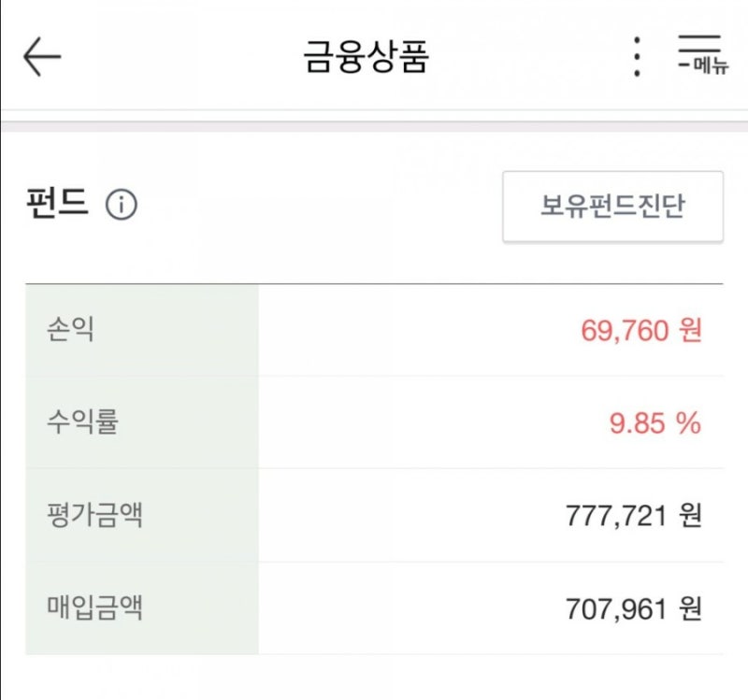Select the 평가금액 row label

94,515
